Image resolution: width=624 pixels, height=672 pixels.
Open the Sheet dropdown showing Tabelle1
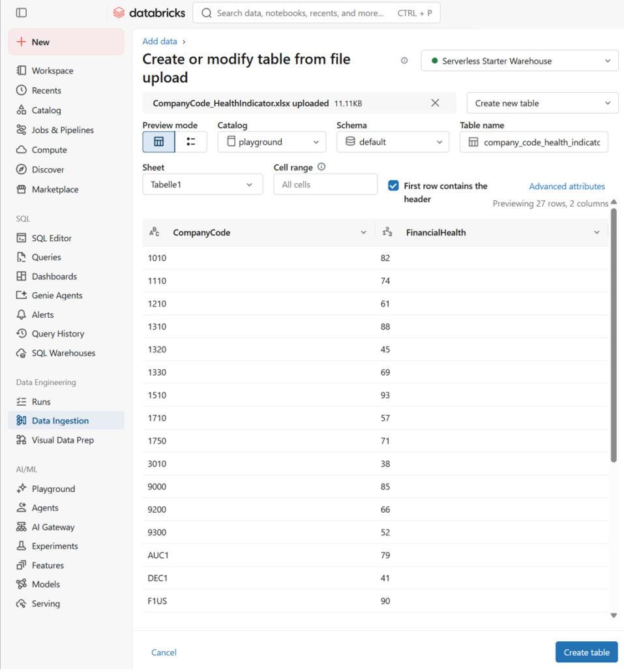click(203, 184)
